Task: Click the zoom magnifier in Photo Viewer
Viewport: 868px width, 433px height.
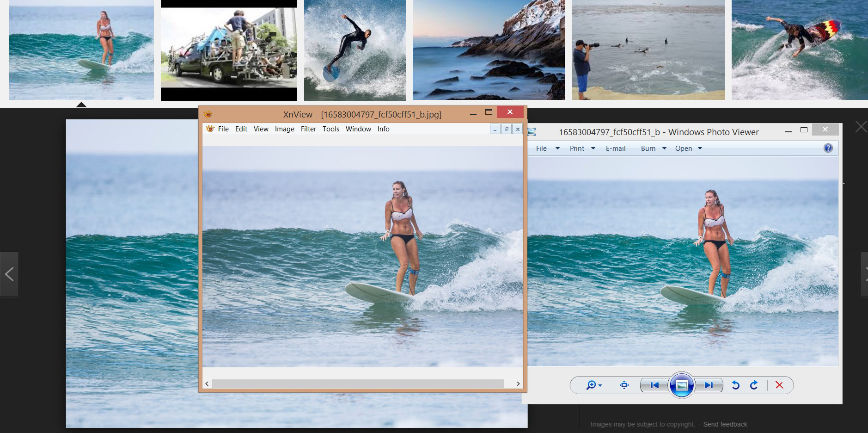Action: click(x=592, y=385)
